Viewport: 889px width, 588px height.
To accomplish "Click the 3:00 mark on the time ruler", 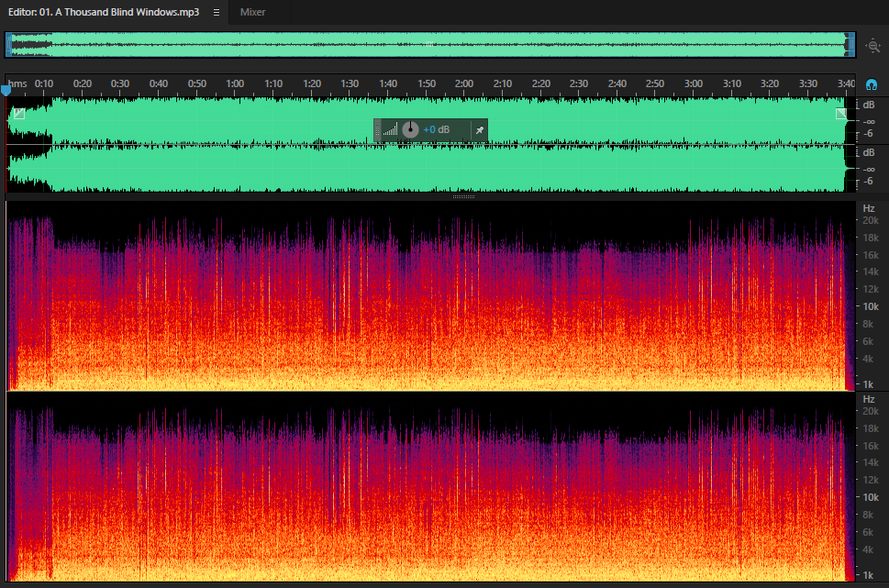I will click(x=694, y=83).
